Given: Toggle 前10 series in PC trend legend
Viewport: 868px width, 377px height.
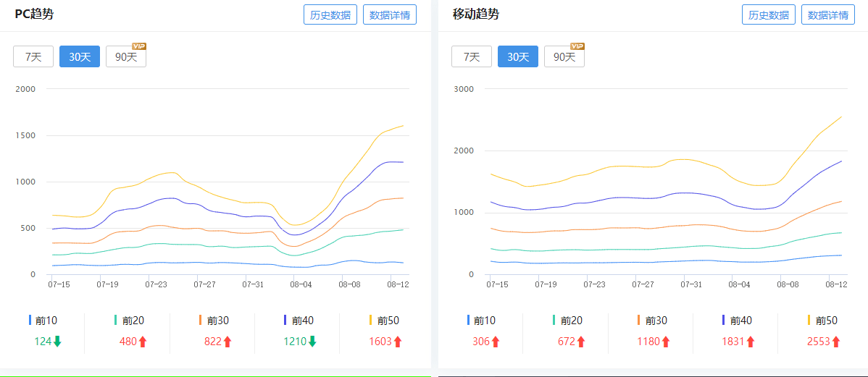Looking at the screenshot, I should click(42, 321).
